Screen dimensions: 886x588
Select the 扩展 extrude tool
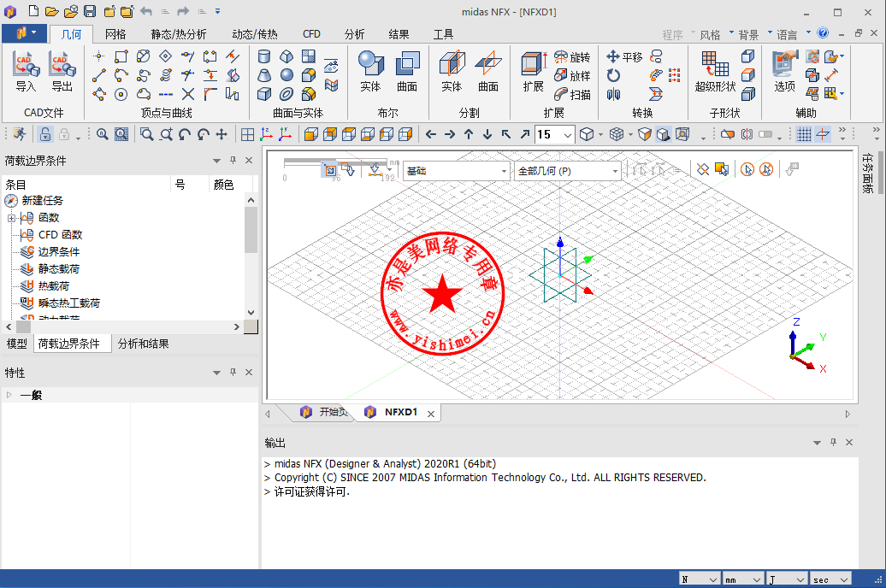533,71
